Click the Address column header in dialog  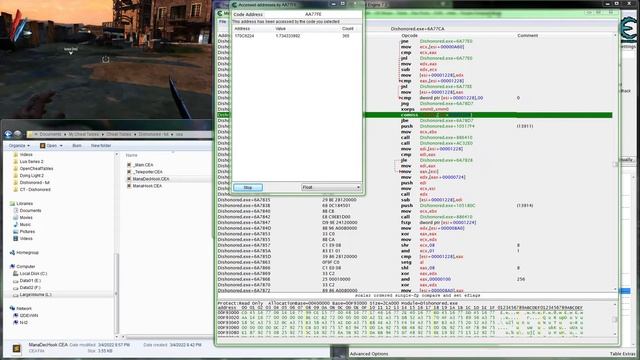click(x=242, y=29)
